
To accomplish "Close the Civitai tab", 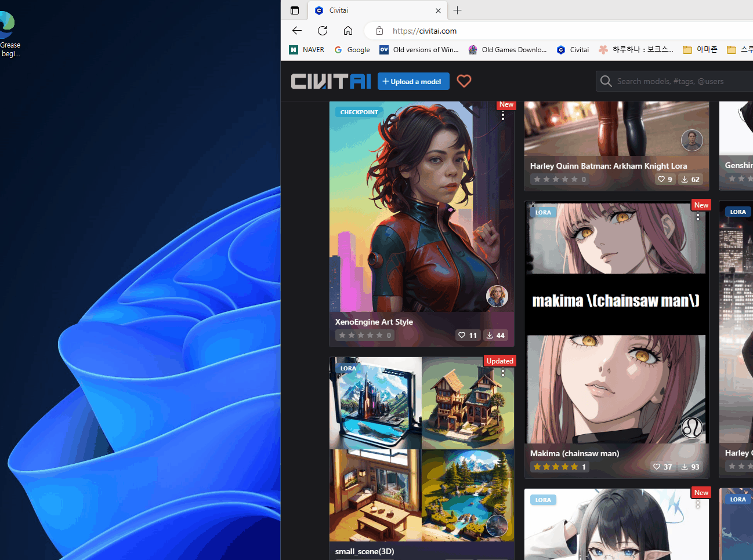I will click(x=438, y=10).
